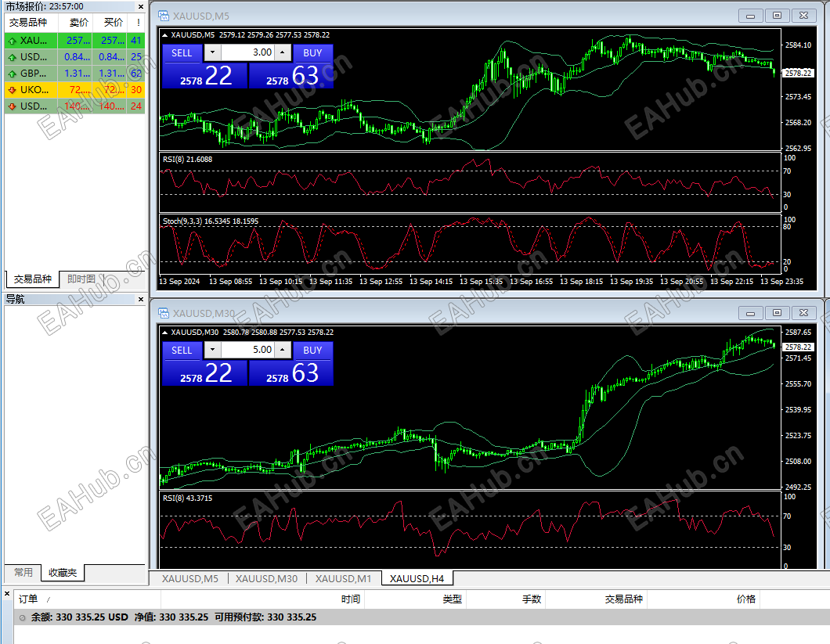Click the 价格 column header in the Terminal

pyautogui.click(x=703, y=599)
